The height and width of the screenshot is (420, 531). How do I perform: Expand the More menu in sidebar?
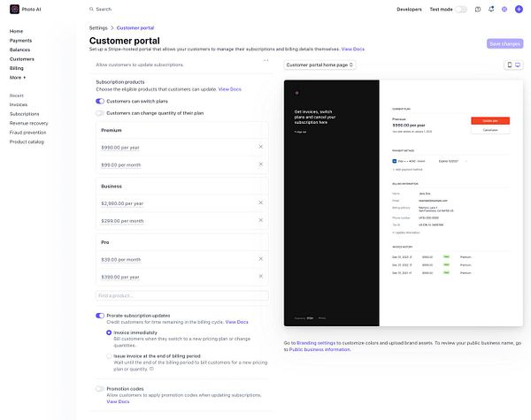pos(18,78)
